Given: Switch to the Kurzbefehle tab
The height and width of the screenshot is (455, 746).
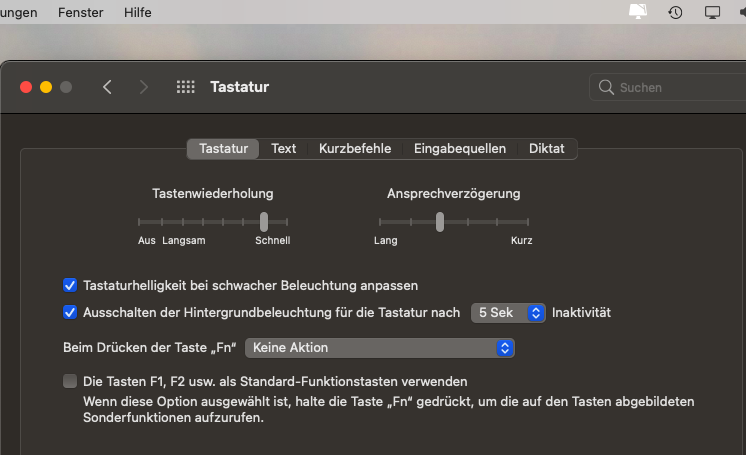Looking at the screenshot, I should [355, 148].
